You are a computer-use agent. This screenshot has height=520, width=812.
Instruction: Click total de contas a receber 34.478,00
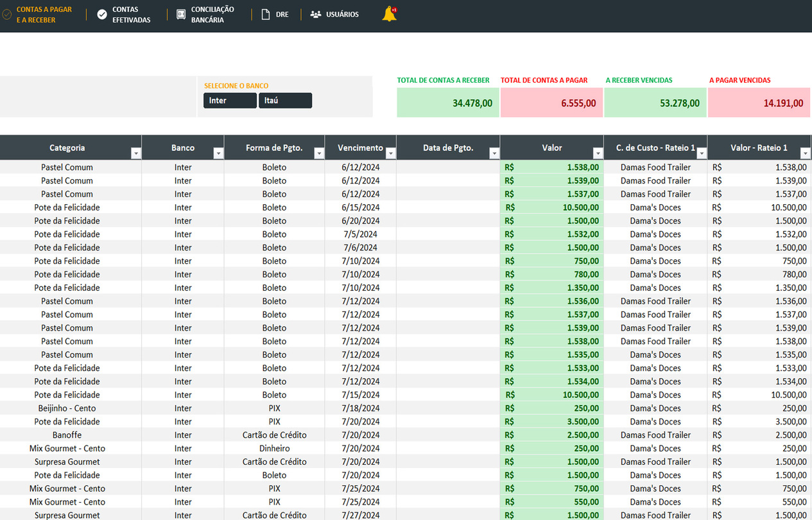tap(447, 103)
